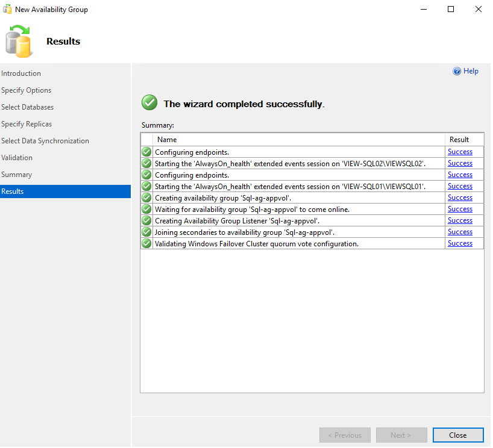493x448 pixels.
Task: Switch to the Validation page
Action: [x=17, y=158]
